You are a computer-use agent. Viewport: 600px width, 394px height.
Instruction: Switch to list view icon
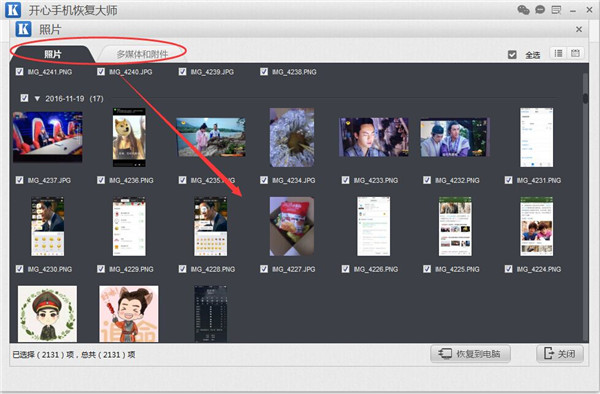558,54
